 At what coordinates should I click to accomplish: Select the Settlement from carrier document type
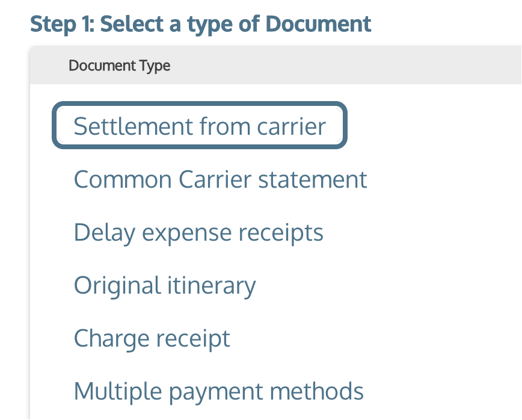[199, 126]
